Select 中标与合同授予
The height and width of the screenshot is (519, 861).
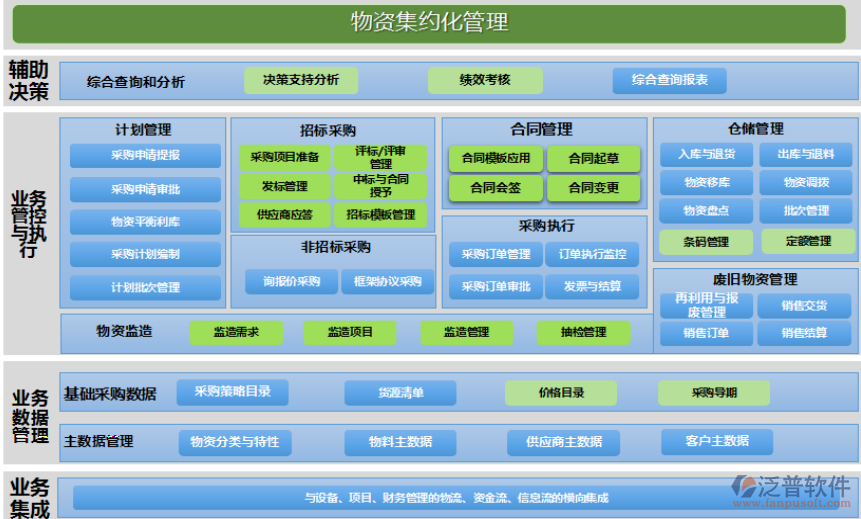point(380,186)
